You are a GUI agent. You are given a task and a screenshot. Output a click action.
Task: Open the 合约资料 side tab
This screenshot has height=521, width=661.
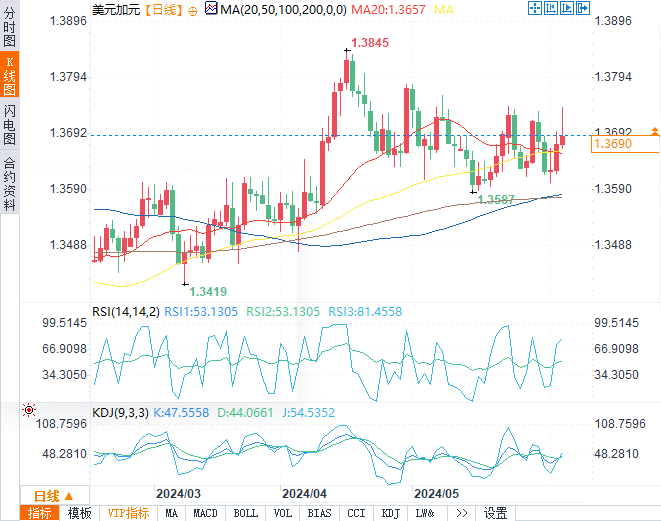(10, 183)
